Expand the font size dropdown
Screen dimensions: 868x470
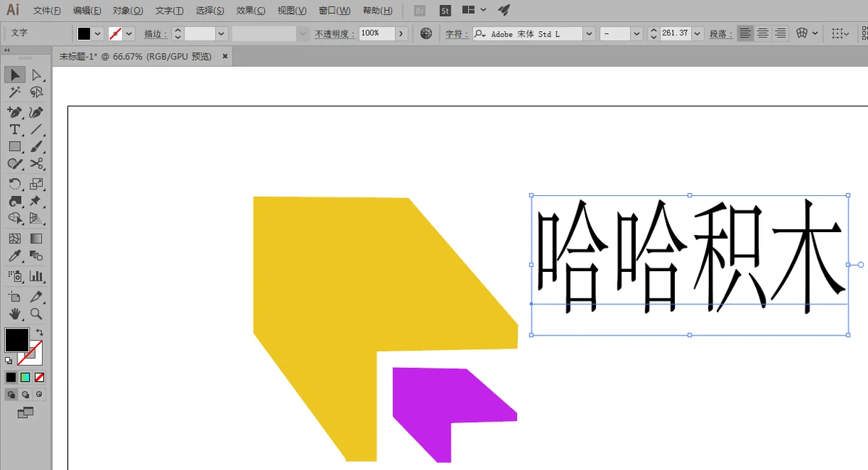697,34
